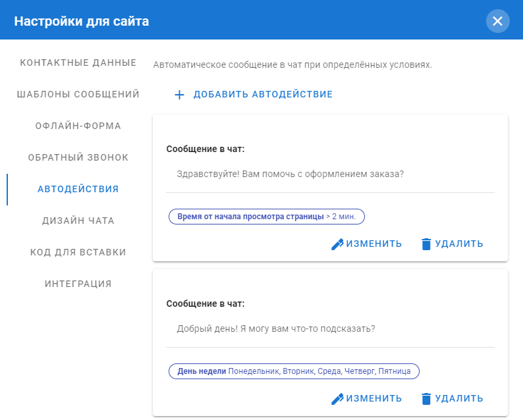Click pencil icon in second auto-action card
523x420 pixels.
(337, 399)
